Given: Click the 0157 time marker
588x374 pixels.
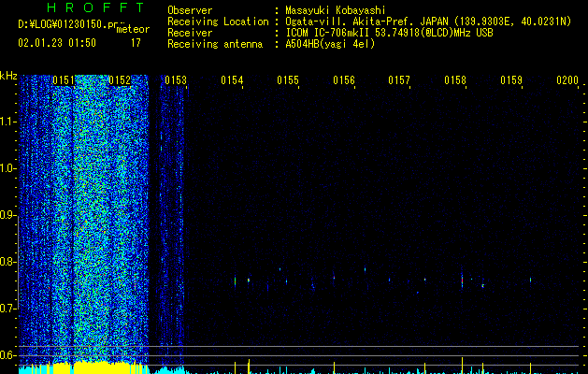Looking at the screenshot, I should [399, 80].
